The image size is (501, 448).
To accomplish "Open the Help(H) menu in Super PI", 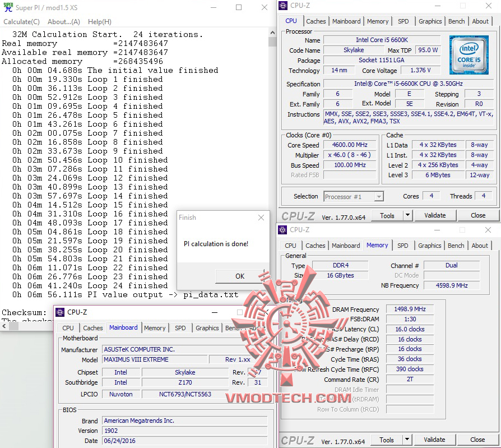I will (100, 22).
